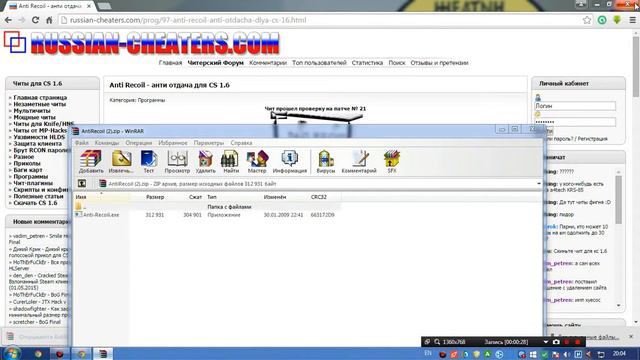Viewport: 640px width, 360px height.
Task: Open Мультичиты in the sidebar
Action: (x=32, y=111)
